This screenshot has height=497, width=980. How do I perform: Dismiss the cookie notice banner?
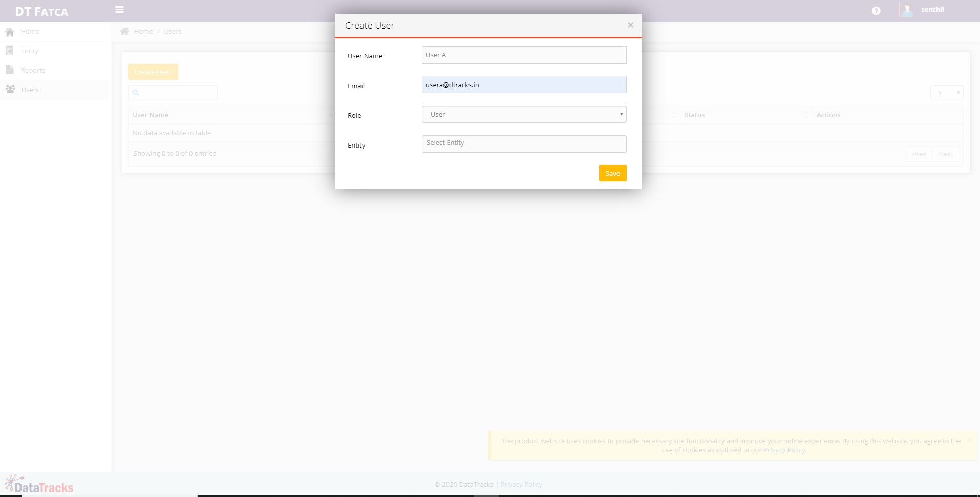969,440
